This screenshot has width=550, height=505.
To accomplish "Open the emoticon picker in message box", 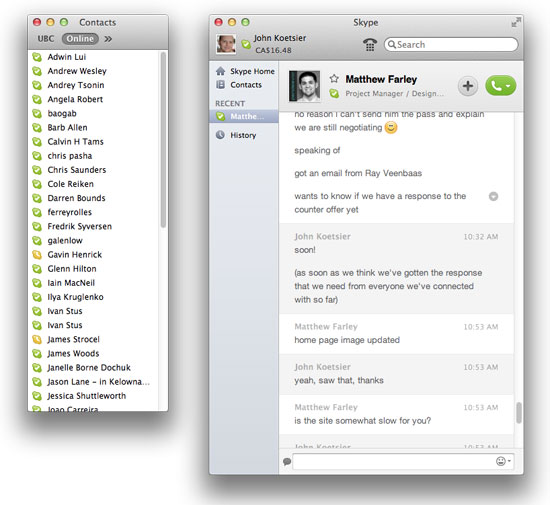I will pos(503,461).
